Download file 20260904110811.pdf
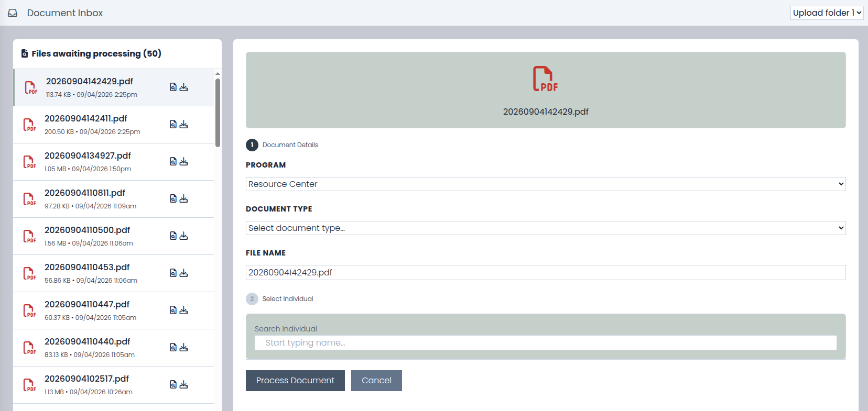This screenshot has height=411, width=868. click(183, 198)
